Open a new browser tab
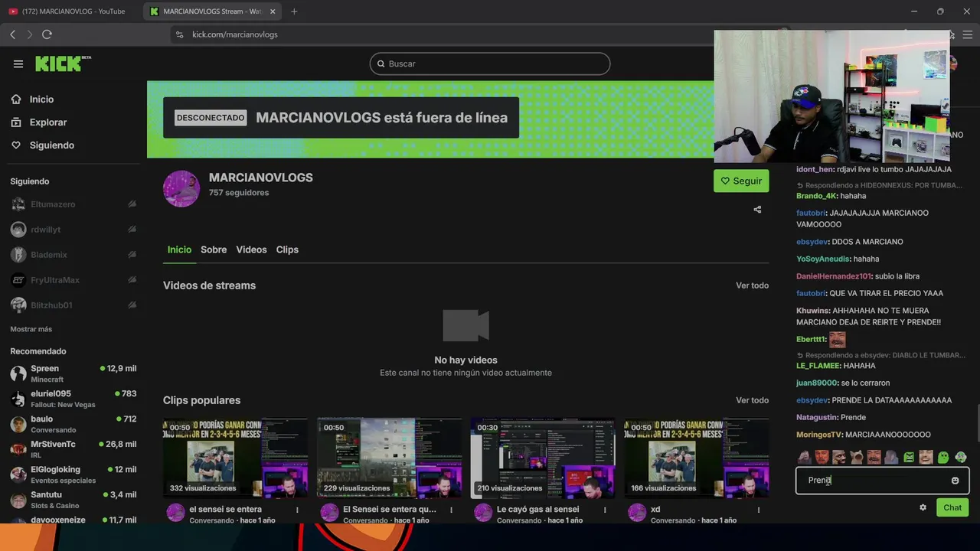The width and height of the screenshot is (980, 551). coord(294,11)
